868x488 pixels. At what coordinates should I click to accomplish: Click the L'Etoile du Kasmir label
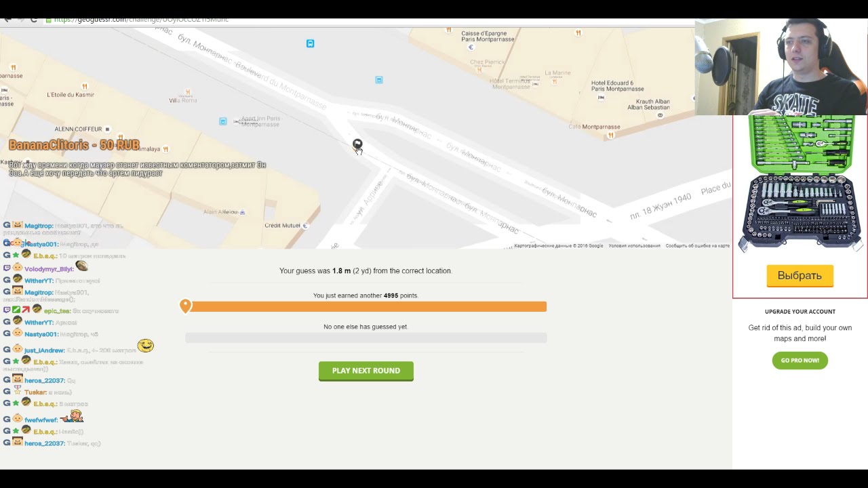[71, 94]
